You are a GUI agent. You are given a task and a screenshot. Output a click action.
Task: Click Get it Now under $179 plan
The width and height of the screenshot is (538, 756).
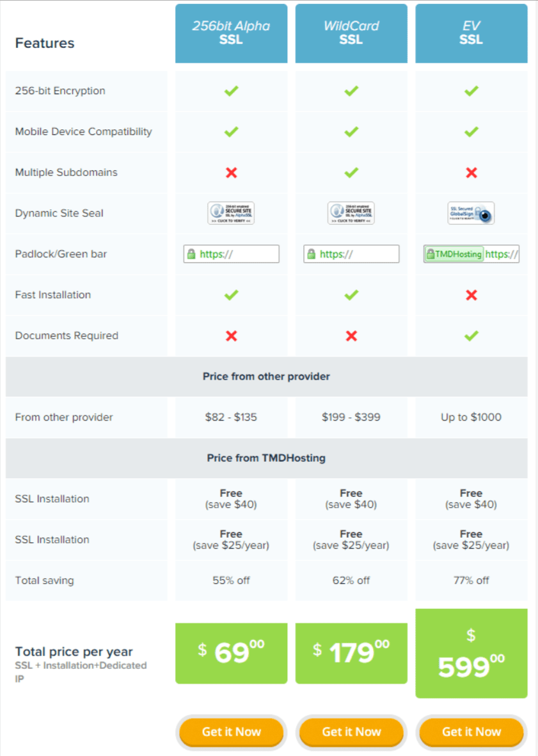(x=351, y=732)
